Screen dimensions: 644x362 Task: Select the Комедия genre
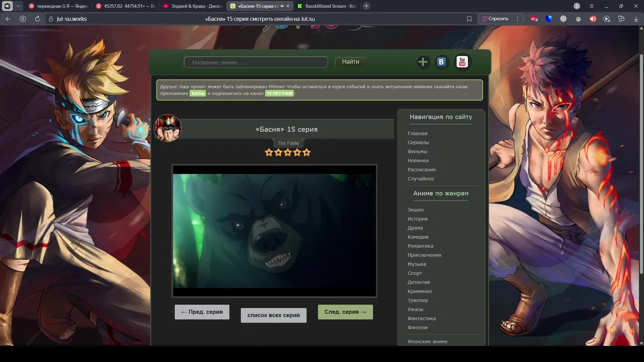point(418,237)
